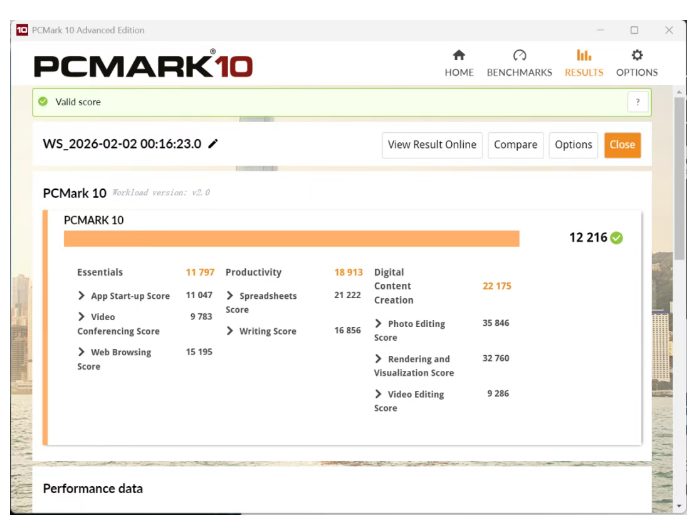Click the question mark help button

point(637,102)
